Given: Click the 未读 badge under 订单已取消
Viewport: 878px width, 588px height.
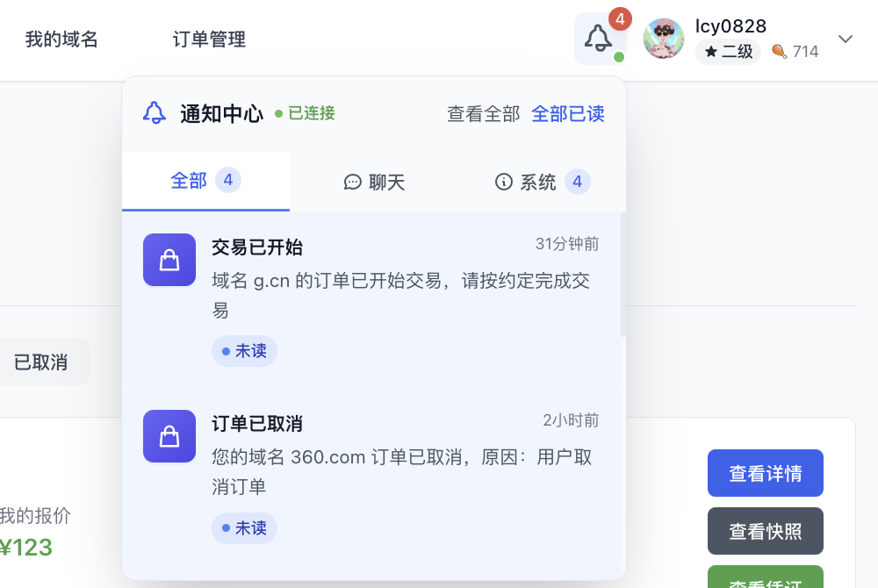Looking at the screenshot, I should coord(244,527).
